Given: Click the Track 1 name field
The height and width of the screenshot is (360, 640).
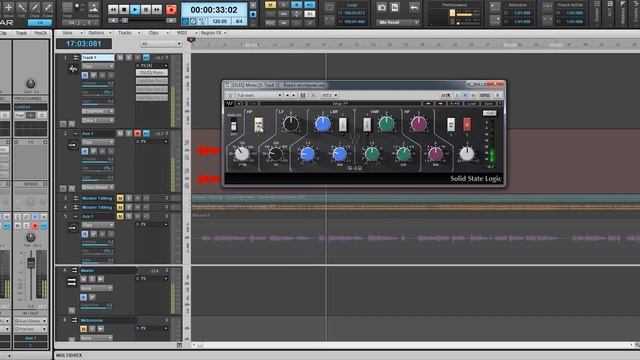Looking at the screenshot, I should [x=98, y=58].
